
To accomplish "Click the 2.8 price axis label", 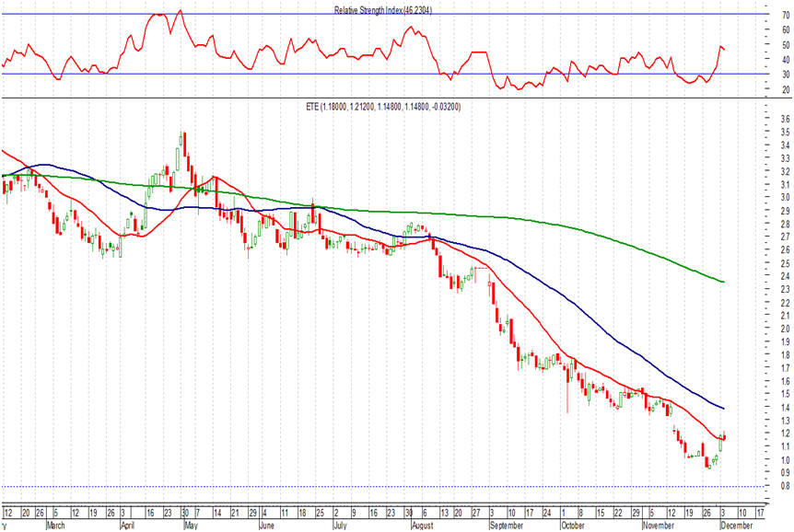I will pyautogui.click(x=785, y=225).
